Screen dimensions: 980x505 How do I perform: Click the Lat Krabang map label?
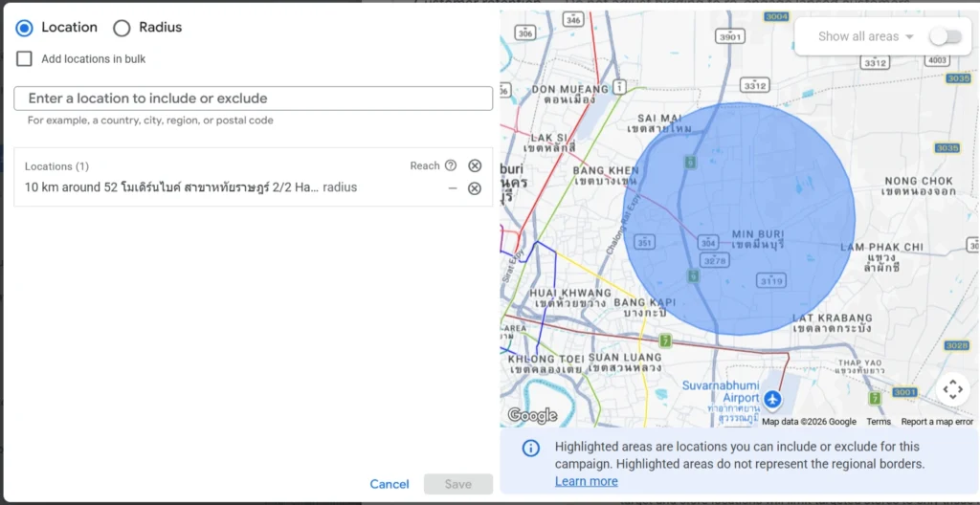coord(832,323)
